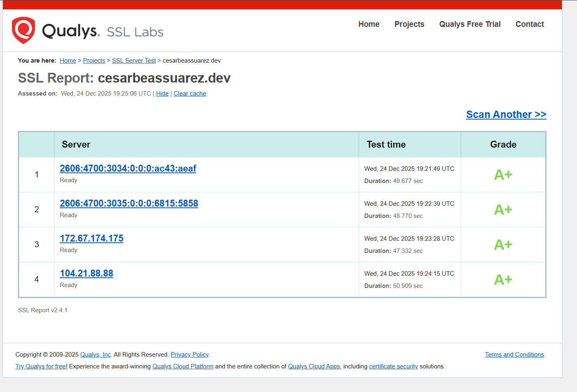
Task: View details for server 172.67.174.175
Action: click(x=91, y=238)
